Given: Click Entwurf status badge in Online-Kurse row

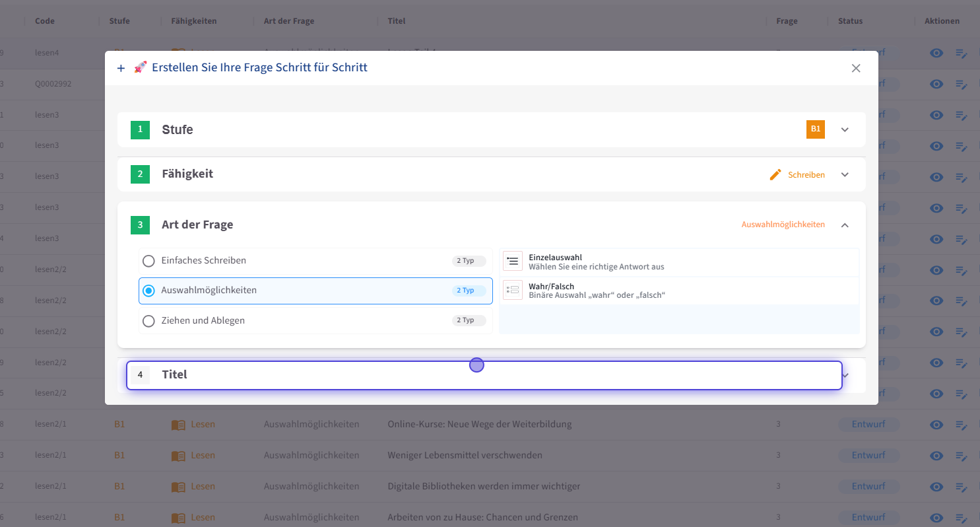Looking at the screenshot, I should point(868,424).
